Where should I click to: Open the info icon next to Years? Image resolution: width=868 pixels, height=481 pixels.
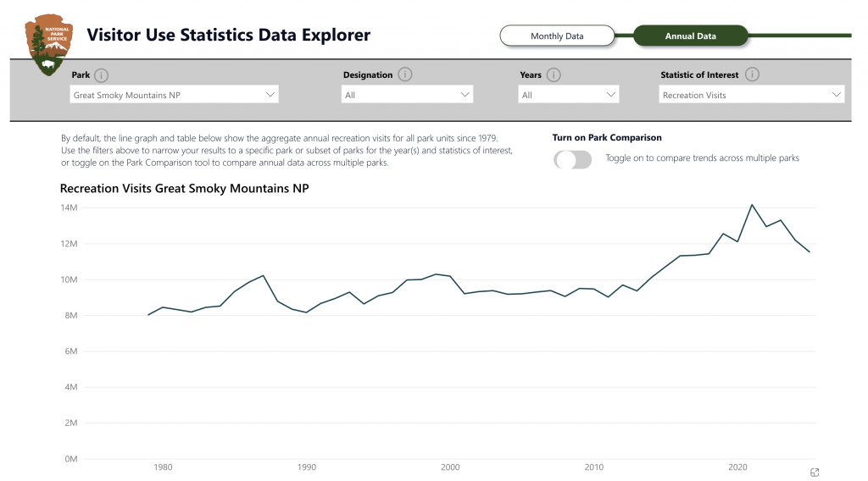pyautogui.click(x=554, y=75)
